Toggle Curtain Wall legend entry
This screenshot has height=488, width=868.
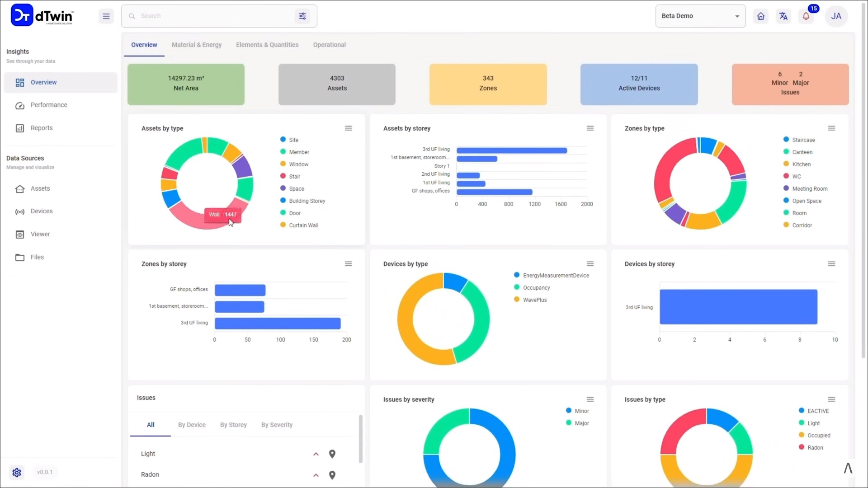pos(299,225)
